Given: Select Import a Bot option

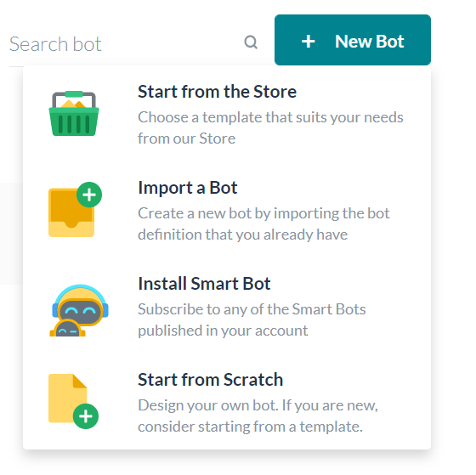Looking at the screenshot, I should 227,211.
